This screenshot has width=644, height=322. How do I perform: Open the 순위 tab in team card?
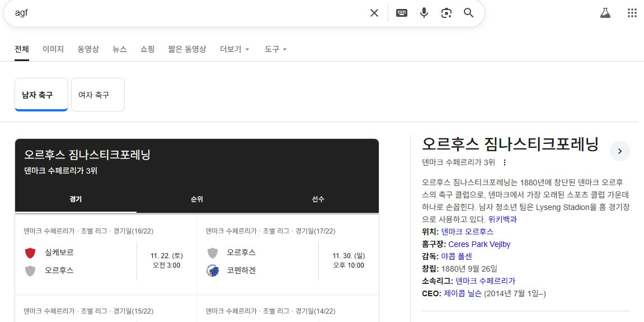pos(197,199)
